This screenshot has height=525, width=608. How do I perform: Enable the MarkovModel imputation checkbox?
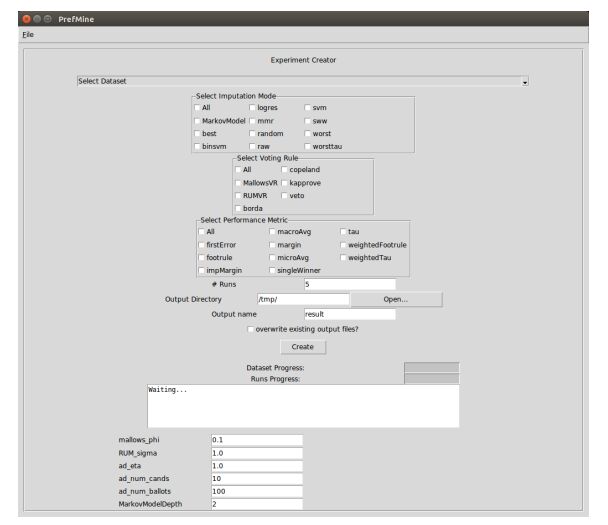pyautogui.click(x=198, y=120)
